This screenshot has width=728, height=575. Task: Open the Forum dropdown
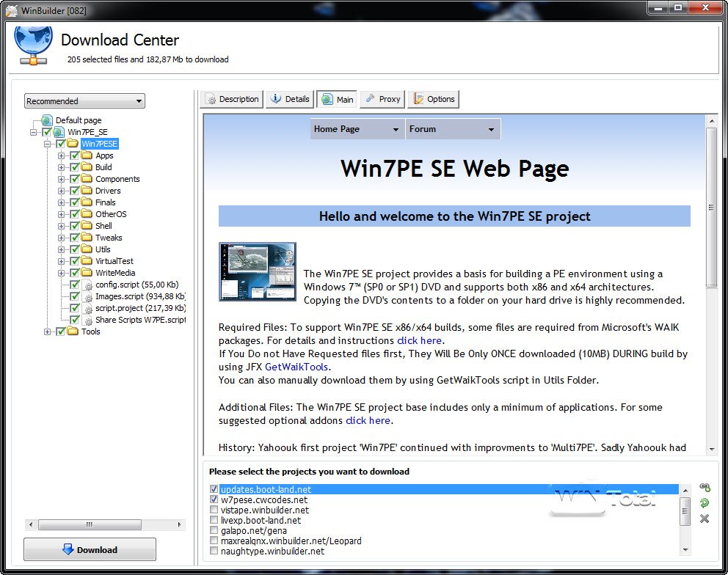pyautogui.click(x=453, y=129)
